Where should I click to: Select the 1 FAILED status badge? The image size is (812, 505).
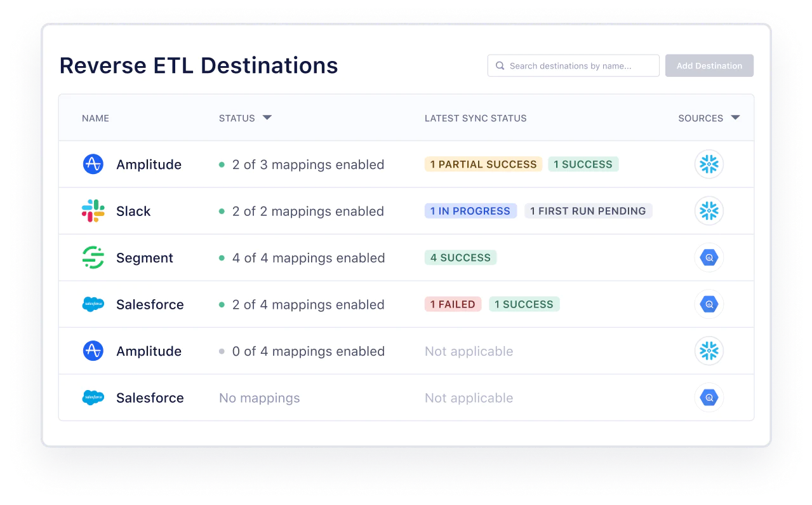tap(453, 304)
